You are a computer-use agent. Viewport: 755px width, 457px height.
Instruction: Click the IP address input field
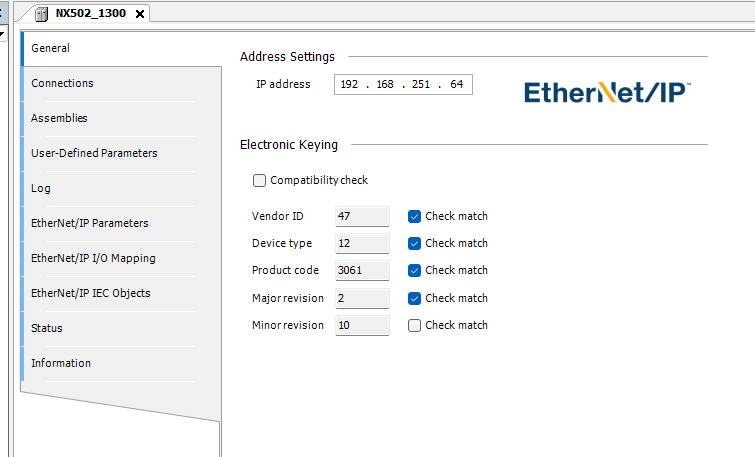click(402, 85)
